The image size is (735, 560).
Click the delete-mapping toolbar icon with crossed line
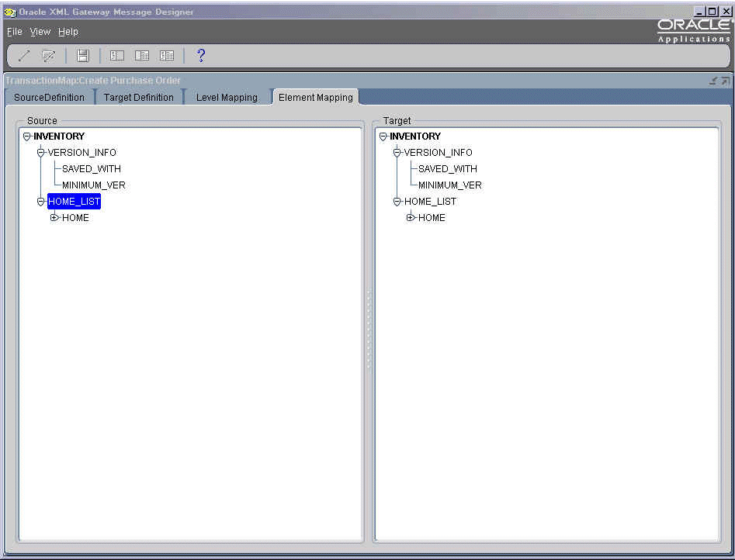49,56
